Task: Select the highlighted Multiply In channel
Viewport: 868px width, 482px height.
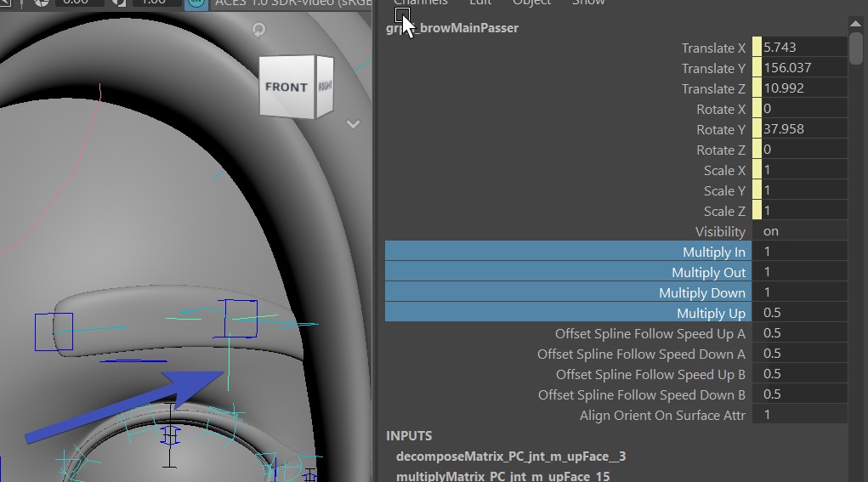Action: [568, 251]
